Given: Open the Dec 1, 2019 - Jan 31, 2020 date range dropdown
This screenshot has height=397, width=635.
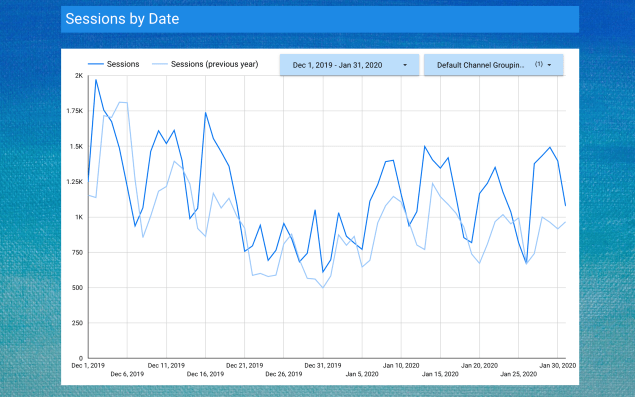Looking at the screenshot, I should tap(349, 65).
